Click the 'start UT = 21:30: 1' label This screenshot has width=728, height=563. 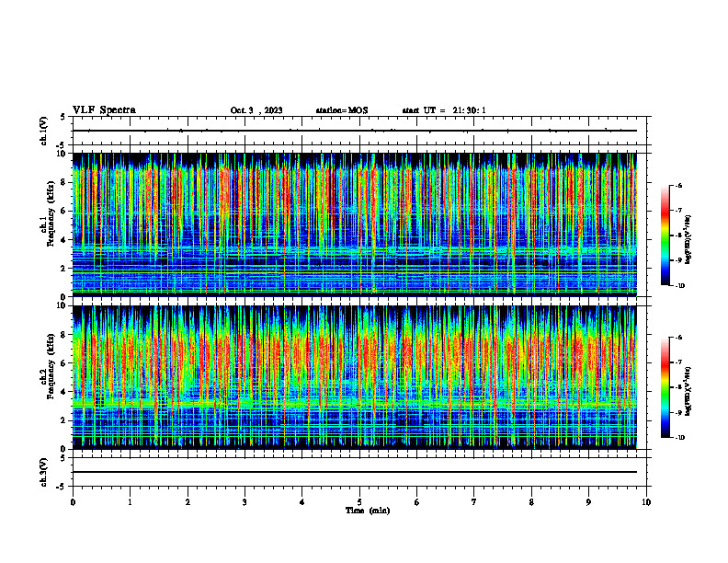click(444, 110)
